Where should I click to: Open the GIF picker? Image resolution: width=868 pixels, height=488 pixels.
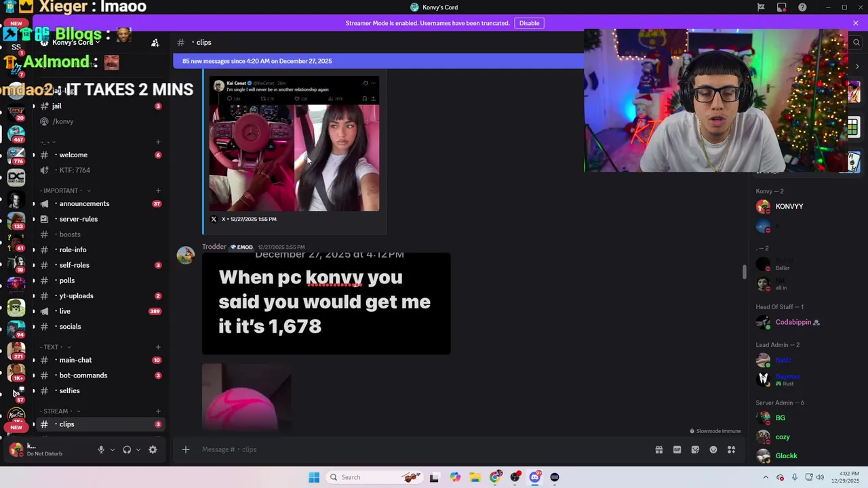[677, 449]
